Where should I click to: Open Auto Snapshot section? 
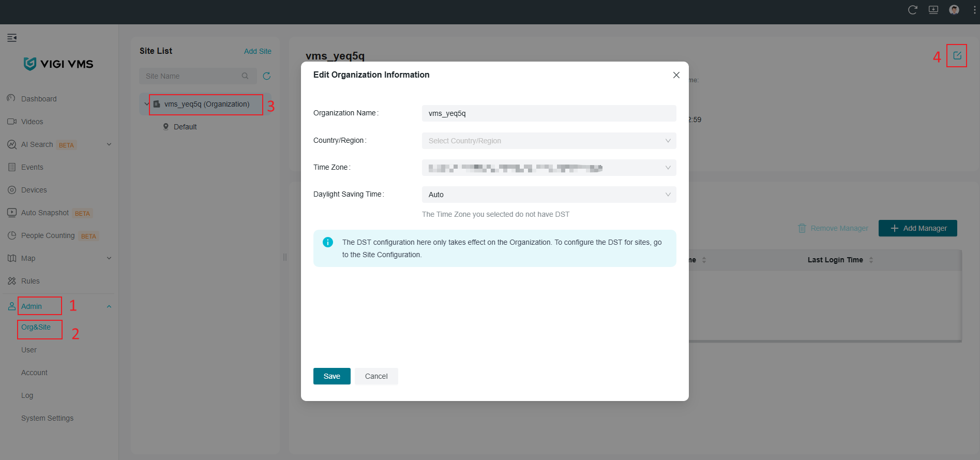point(45,213)
